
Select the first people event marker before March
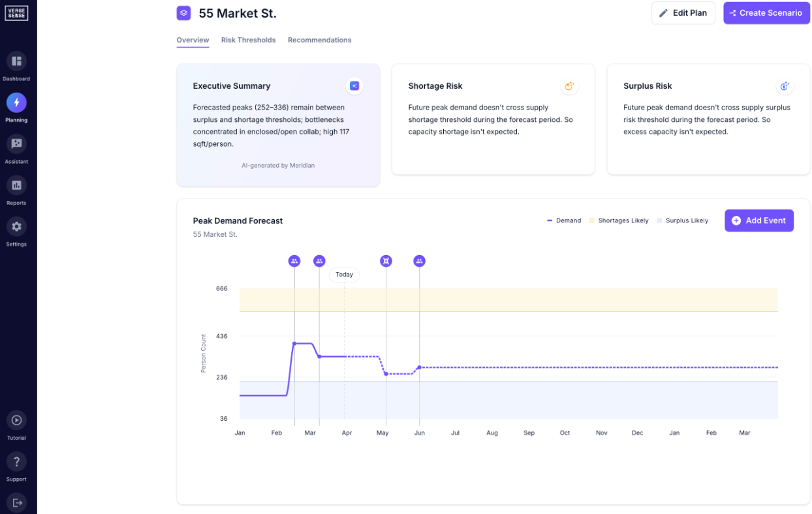point(294,261)
